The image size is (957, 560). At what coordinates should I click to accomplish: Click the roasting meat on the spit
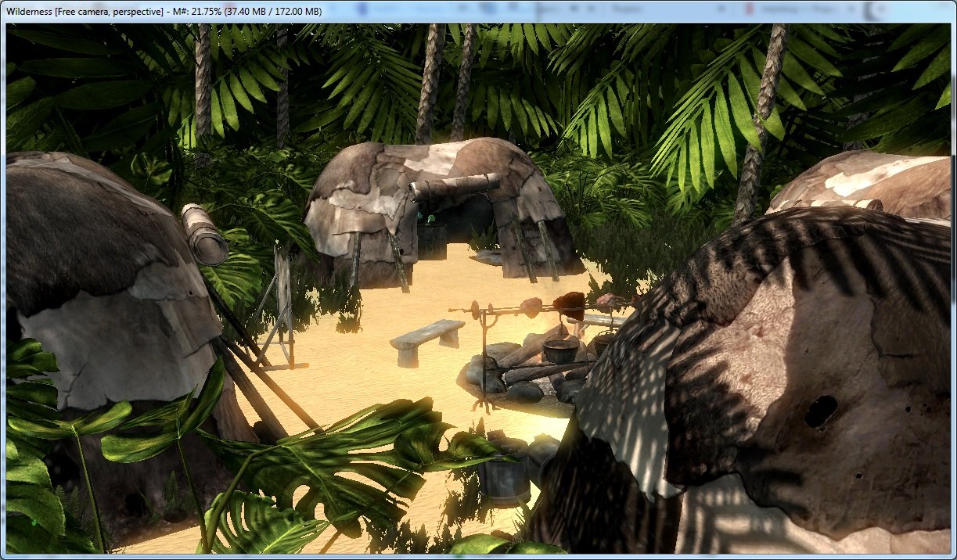569,303
